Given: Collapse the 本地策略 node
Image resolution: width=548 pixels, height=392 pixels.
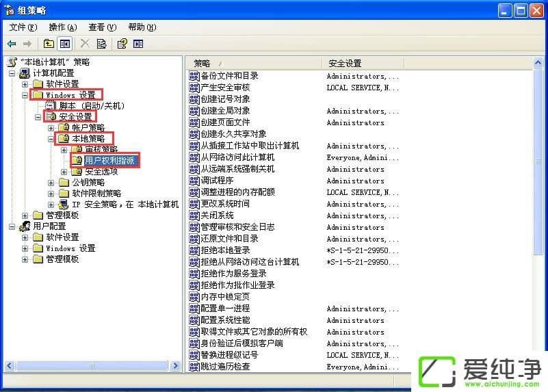Looking at the screenshot, I should (51, 139).
